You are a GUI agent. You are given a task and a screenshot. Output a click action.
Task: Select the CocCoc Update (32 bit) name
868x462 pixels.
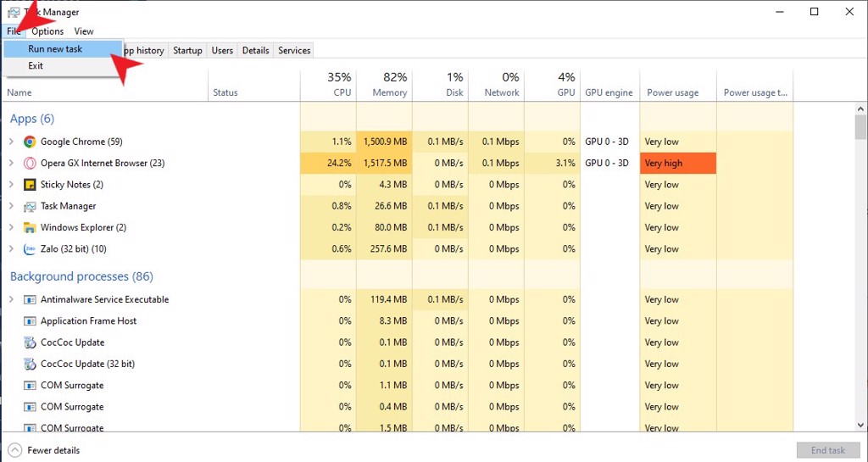coord(87,364)
